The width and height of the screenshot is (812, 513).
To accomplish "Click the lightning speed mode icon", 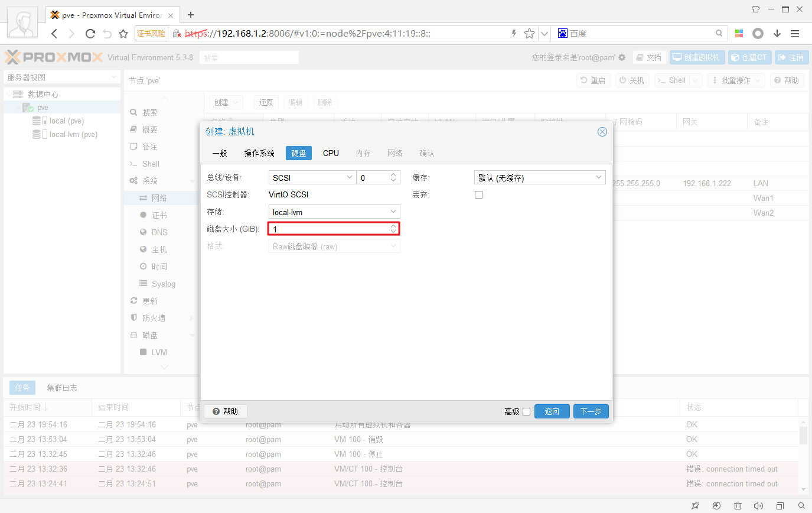I will 514,34.
